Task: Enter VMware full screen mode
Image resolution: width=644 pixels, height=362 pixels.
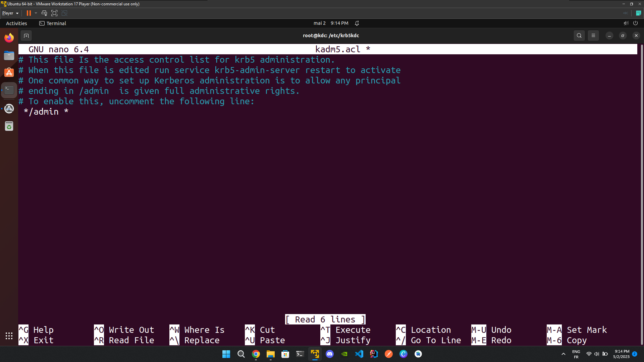Action: pos(54,13)
